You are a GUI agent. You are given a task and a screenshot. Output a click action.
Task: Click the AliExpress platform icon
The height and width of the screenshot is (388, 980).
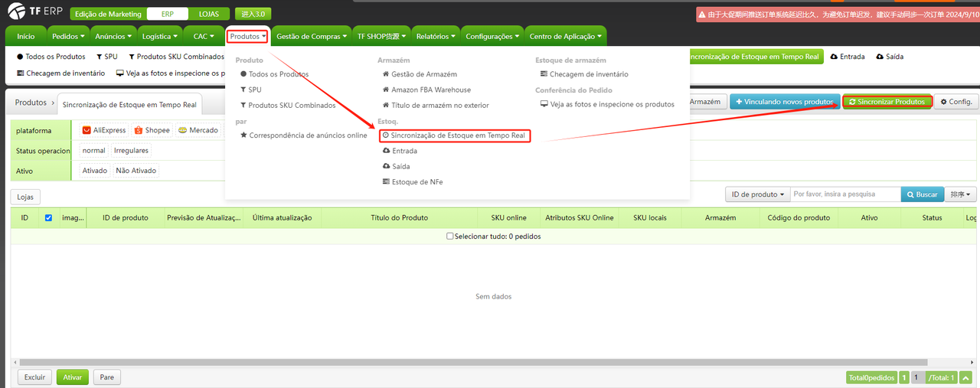pos(87,131)
